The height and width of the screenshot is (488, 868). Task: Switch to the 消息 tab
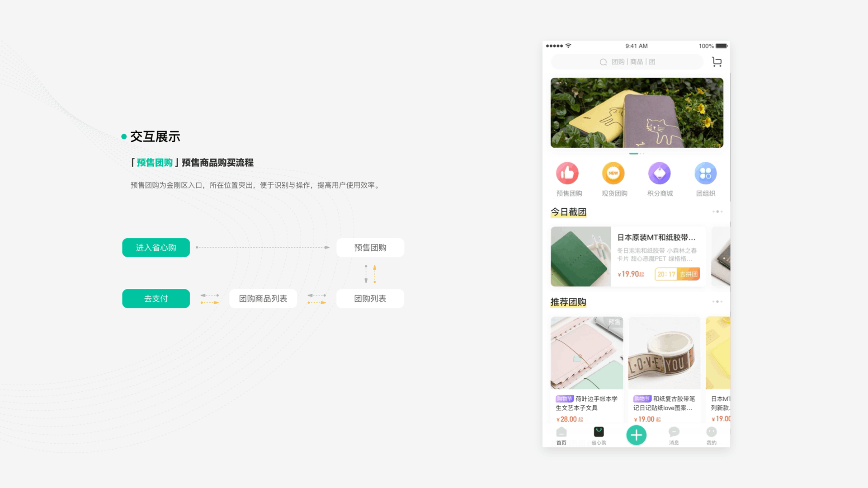click(x=674, y=436)
